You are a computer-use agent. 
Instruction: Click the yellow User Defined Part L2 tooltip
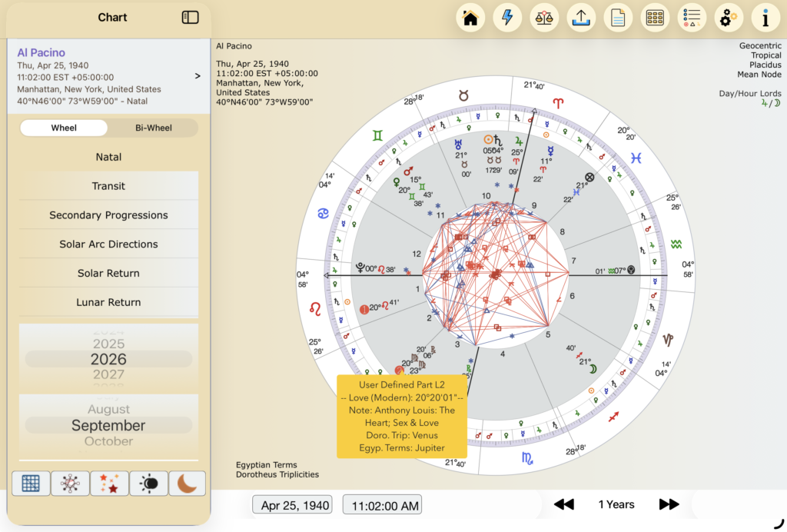[401, 416]
